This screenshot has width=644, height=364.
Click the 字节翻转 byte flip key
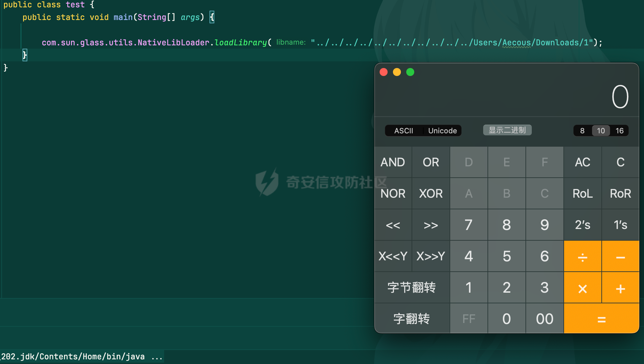click(412, 287)
